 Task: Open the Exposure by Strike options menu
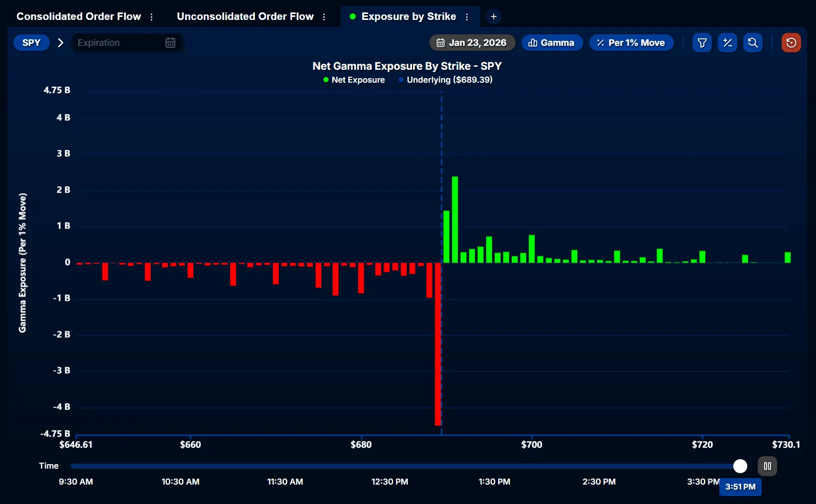click(x=467, y=16)
